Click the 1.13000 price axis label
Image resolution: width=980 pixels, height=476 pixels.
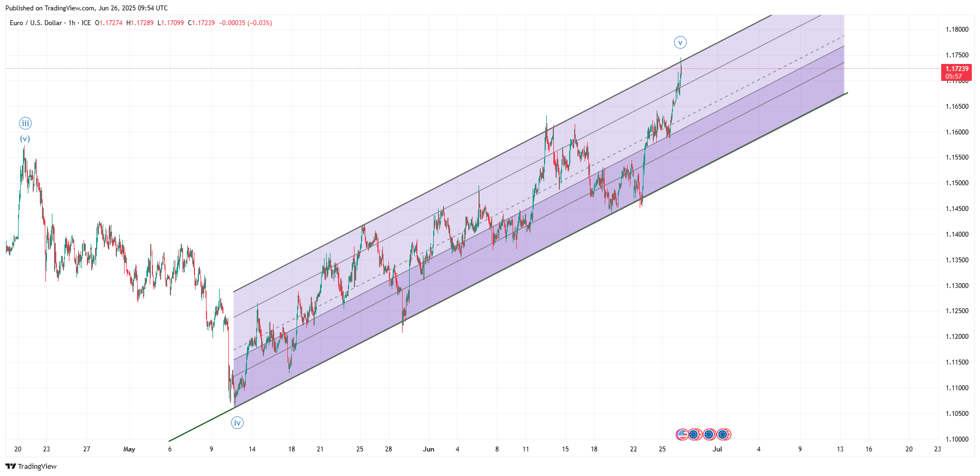(957, 286)
